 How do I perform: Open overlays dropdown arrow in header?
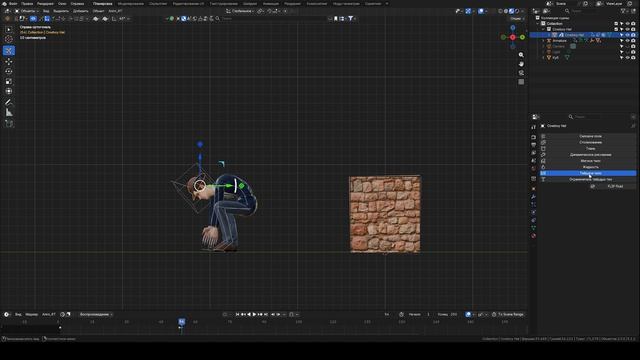(x=487, y=11)
